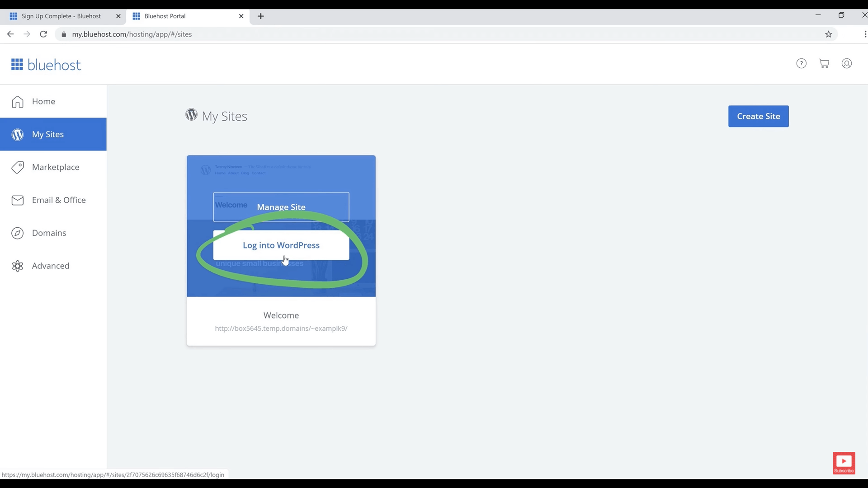Image resolution: width=868 pixels, height=488 pixels.
Task: Close the Sign Up Complete tab
Action: pos(118,16)
